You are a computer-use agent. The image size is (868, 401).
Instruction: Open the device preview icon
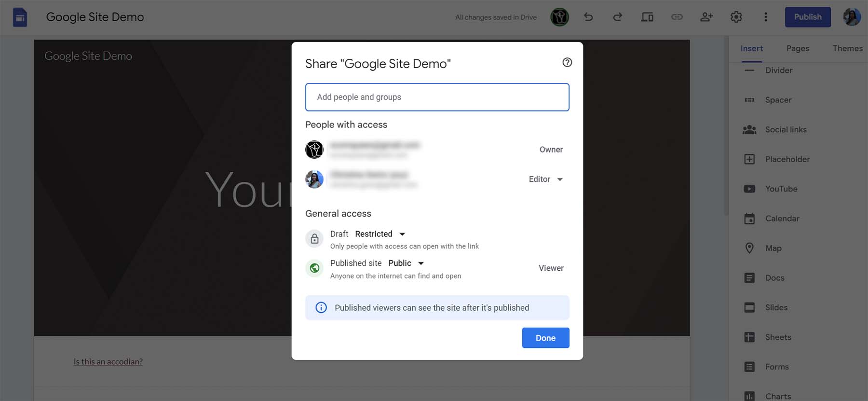click(647, 17)
